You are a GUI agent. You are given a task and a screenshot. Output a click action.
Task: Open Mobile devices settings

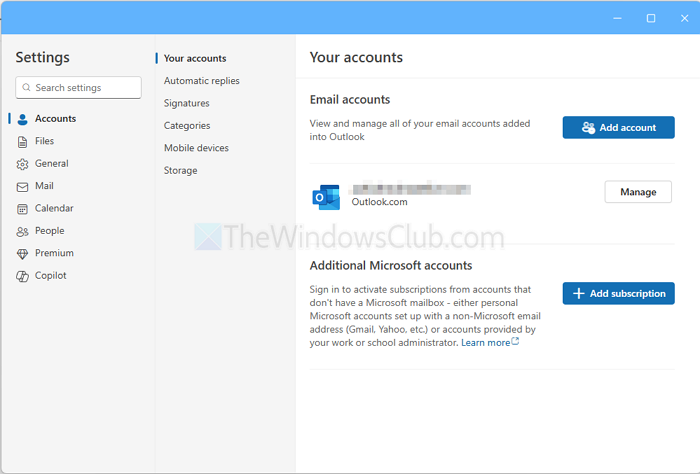(x=196, y=148)
